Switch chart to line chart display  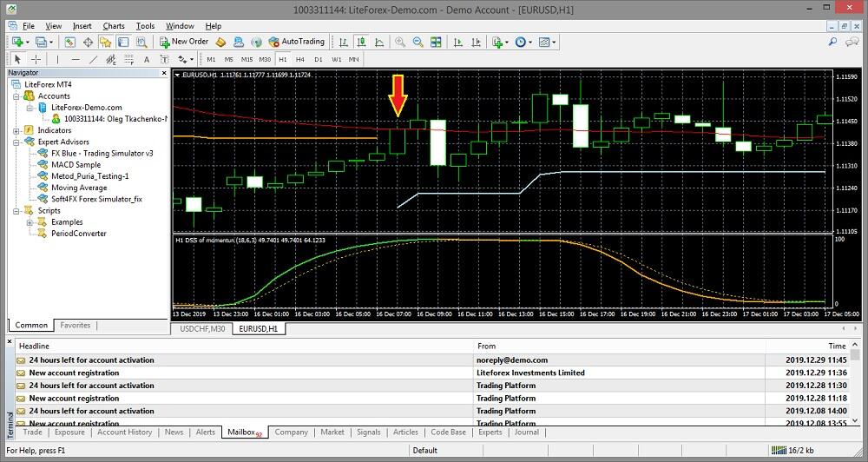click(x=378, y=42)
